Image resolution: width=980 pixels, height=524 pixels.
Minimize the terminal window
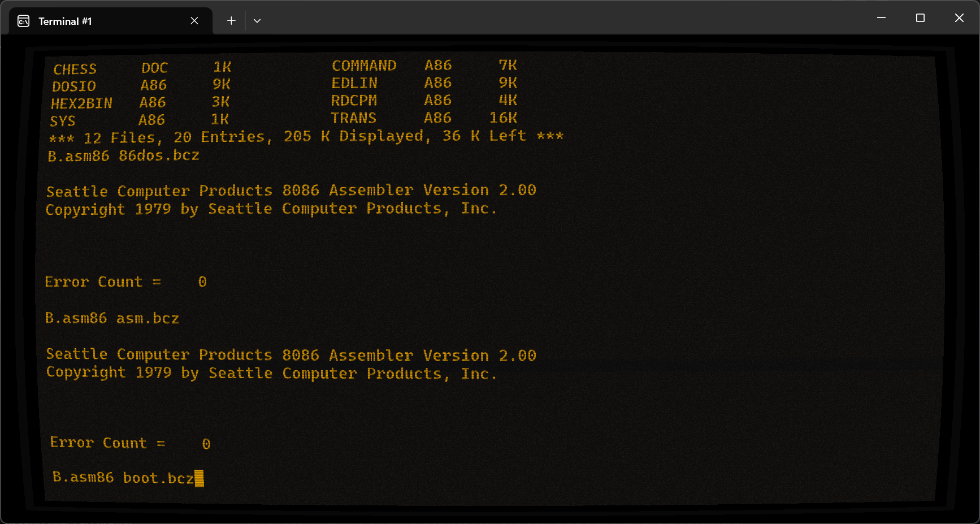[x=881, y=18]
